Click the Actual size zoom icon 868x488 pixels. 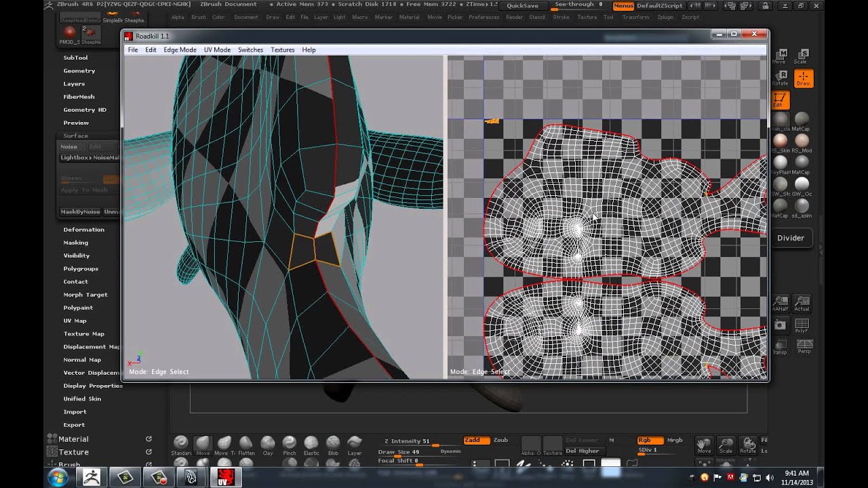tap(802, 303)
